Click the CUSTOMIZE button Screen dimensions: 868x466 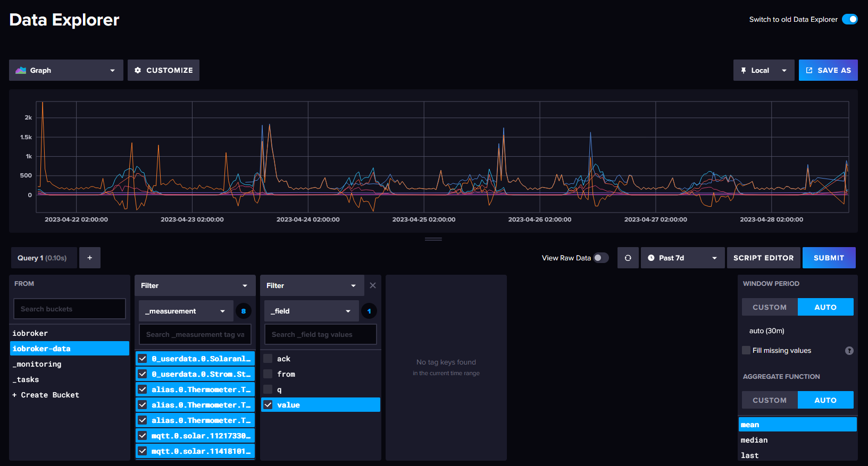pyautogui.click(x=163, y=70)
